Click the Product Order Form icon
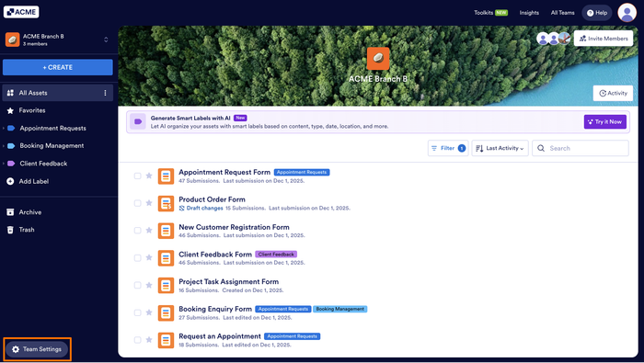Viewport: 644px width, 363px height. 166,203
